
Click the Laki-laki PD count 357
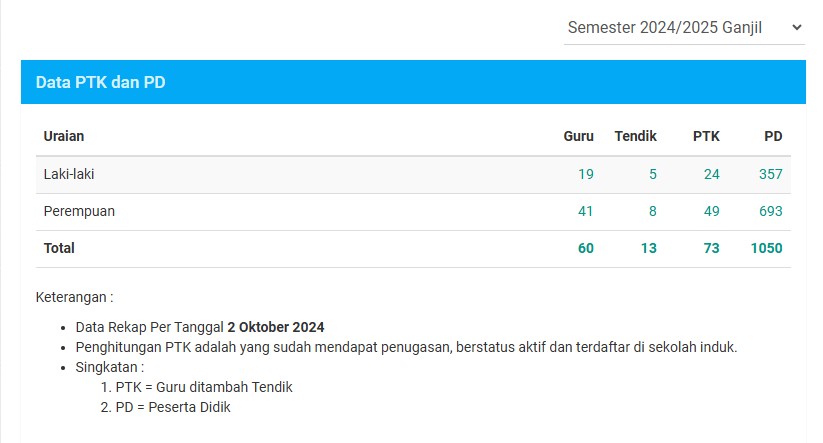point(771,174)
